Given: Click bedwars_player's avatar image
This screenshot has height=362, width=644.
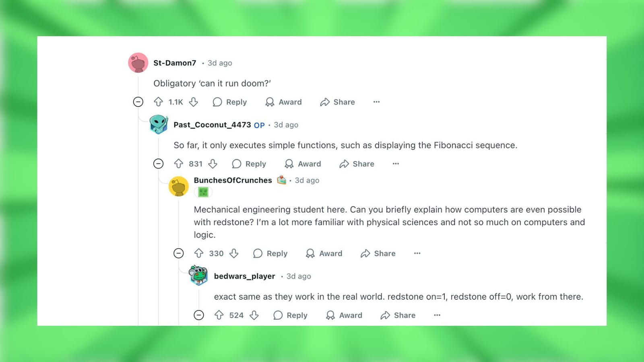Looking at the screenshot, I should [x=198, y=276].
